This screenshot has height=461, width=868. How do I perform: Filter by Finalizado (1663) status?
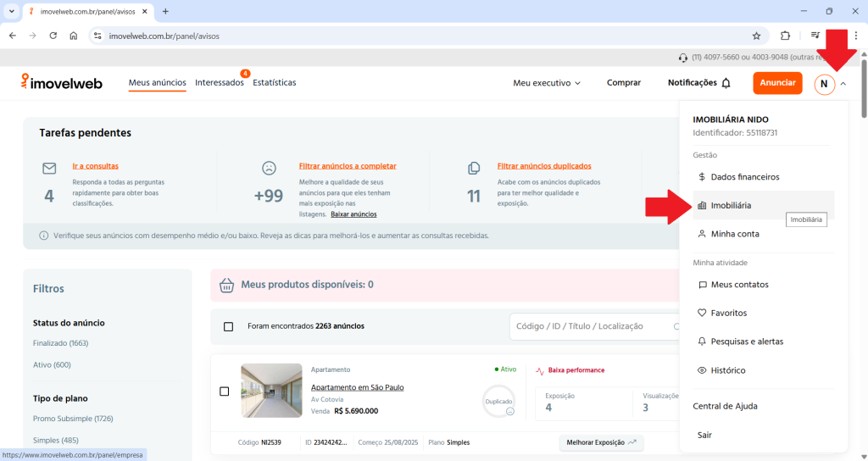[x=60, y=343]
